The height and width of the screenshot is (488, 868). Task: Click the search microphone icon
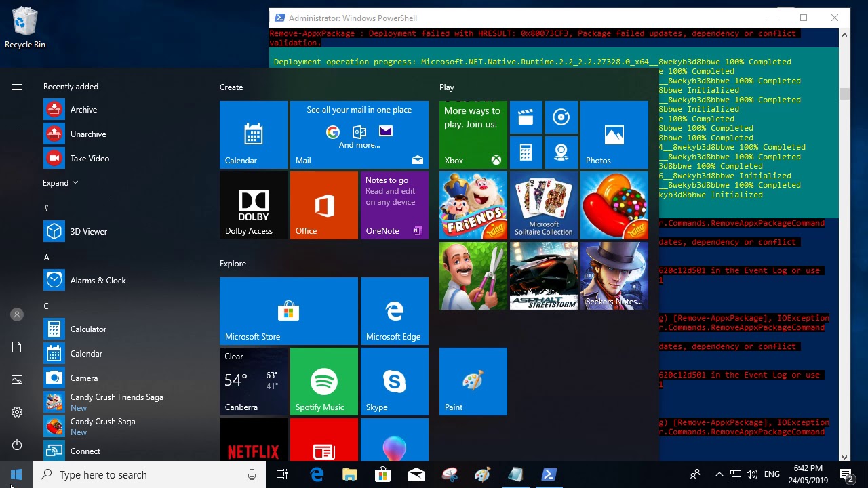pyautogui.click(x=252, y=474)
